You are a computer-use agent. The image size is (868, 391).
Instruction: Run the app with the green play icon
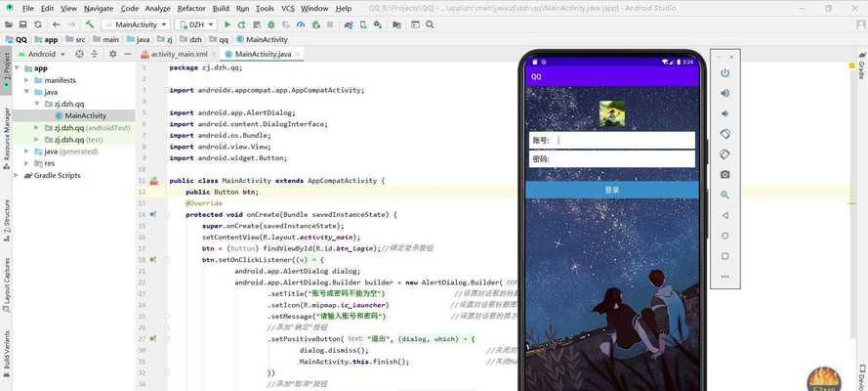point(227,24)
